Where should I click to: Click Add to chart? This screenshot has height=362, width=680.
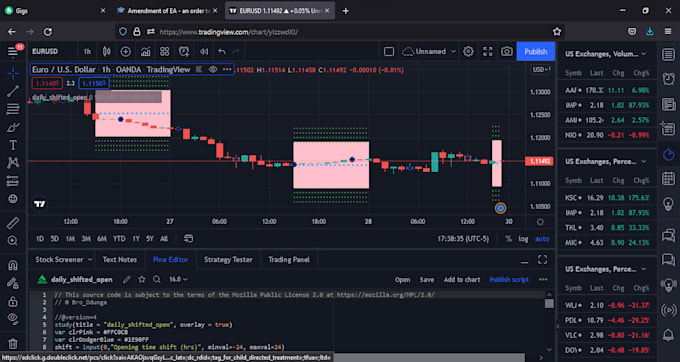[x=462, y=280]
